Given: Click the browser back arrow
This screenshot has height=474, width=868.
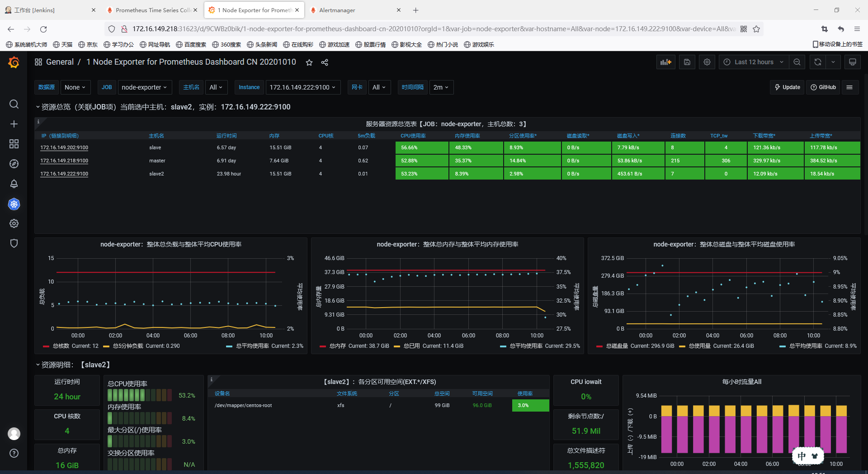Looking at the screenshot, I should (11, 29).
